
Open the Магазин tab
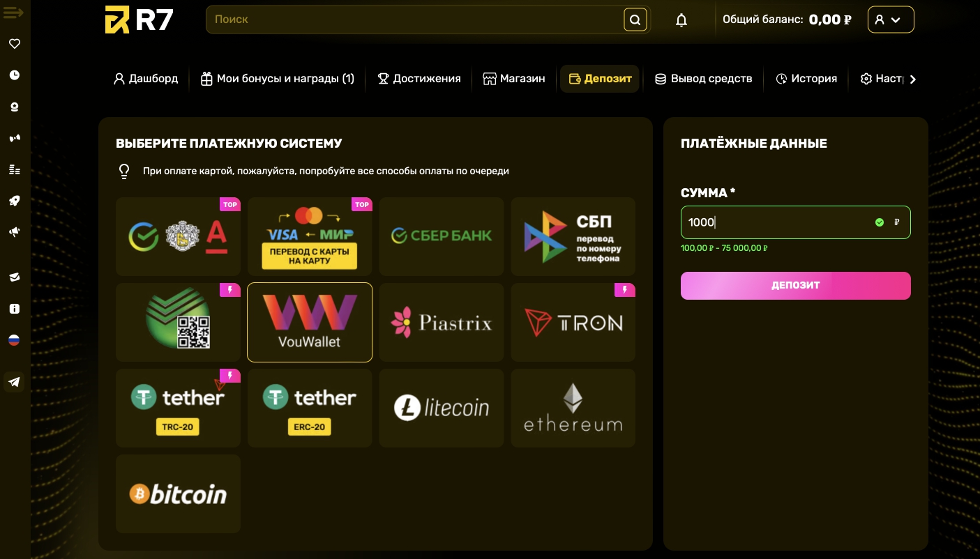pyautogui.click(x=514, y=79)
